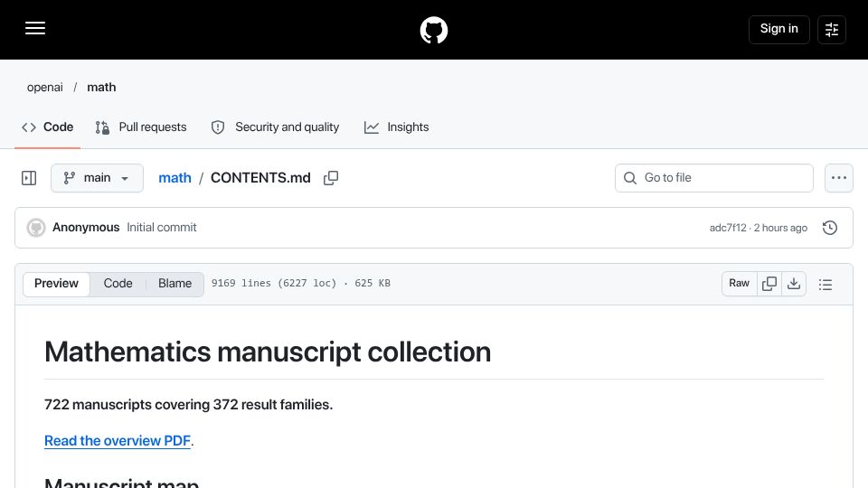
Task: Go to GitHub homepage via Octocat logo
Action: pyautogui.click(x=433, y=30)
